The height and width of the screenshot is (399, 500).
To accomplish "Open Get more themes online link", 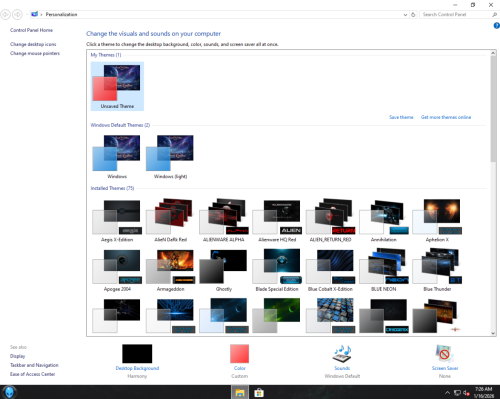I will pos(446,117).
